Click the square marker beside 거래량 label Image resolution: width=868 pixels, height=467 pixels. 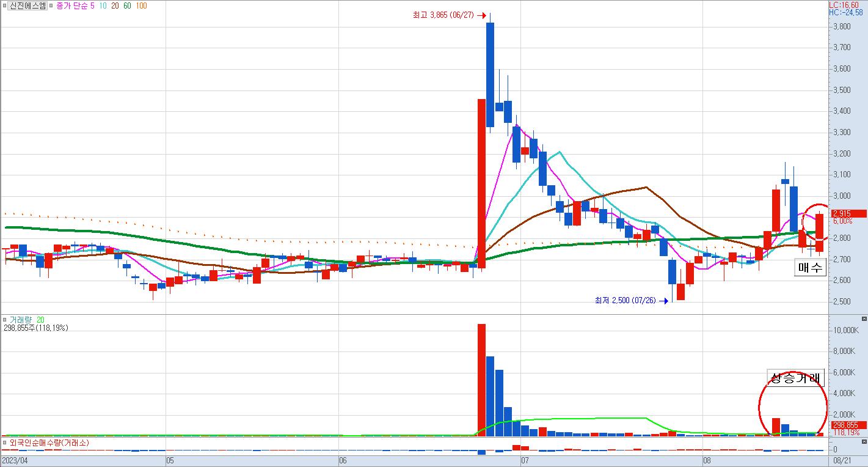click(4, 320)
